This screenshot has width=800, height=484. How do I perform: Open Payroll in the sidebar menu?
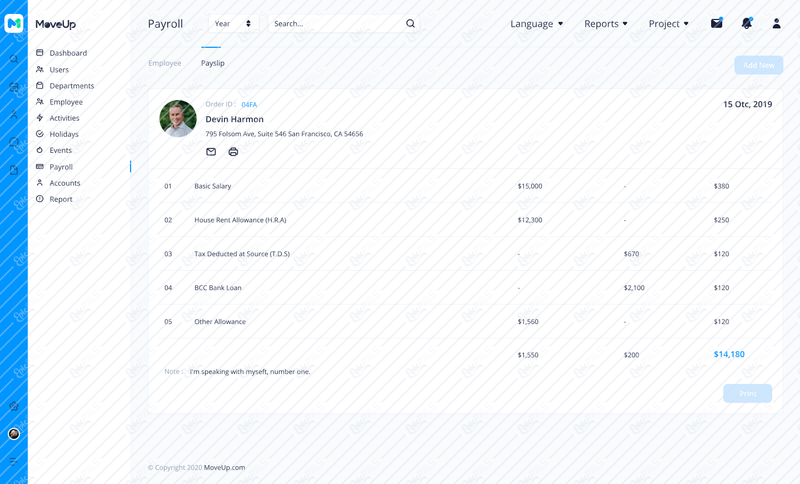(61, 167)
